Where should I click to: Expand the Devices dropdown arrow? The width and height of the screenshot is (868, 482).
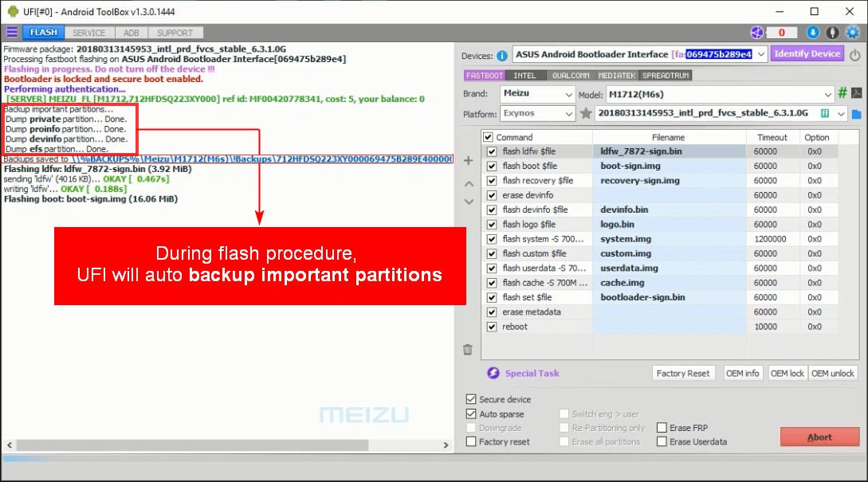[761, 54]
